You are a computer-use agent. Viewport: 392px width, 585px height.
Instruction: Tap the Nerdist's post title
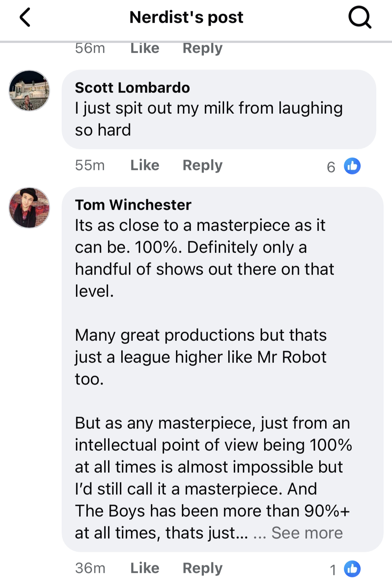pos(186,17)
